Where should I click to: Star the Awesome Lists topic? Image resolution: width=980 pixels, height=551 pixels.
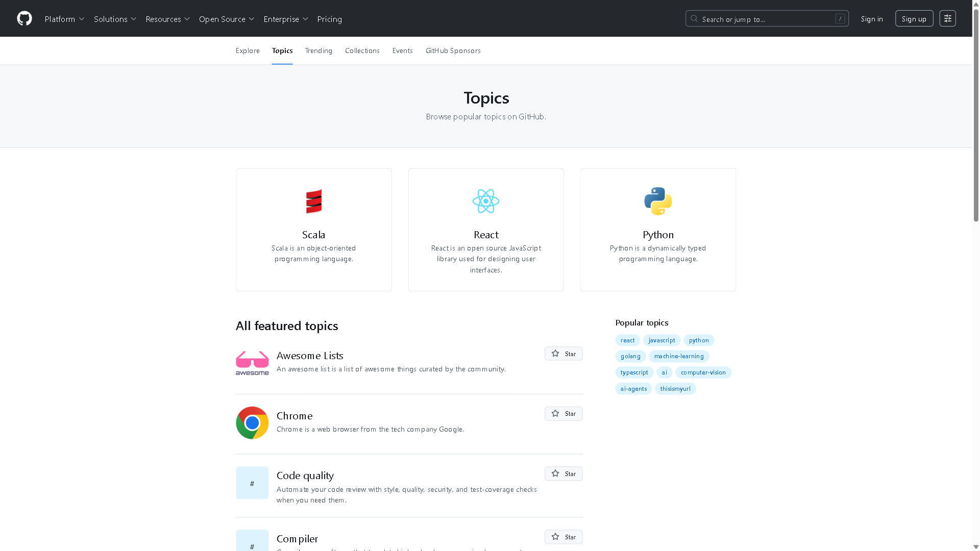563,353
